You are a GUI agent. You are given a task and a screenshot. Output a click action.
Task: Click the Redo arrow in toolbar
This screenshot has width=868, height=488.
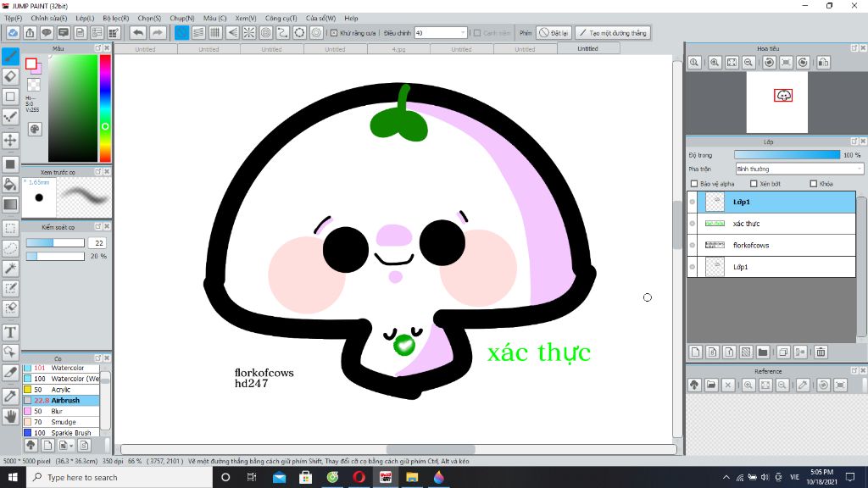pyautogui.click(x=158, y=33)
